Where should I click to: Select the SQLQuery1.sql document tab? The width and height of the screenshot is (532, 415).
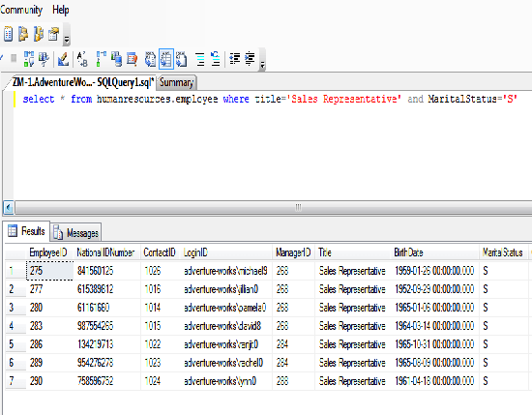pos(83,82)
